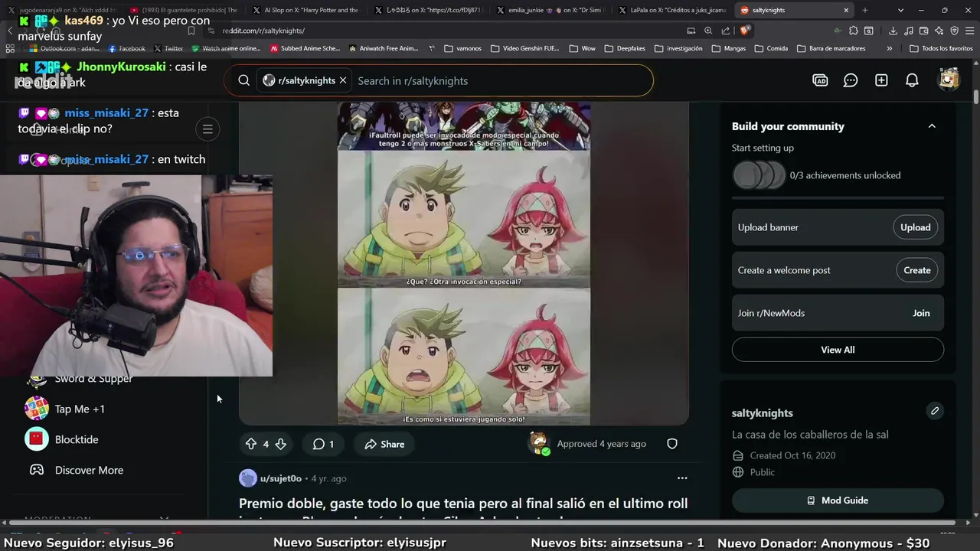Open Tap Me +1 game
980x551 pixels.
pyautogui.click(x=80, y=409)
